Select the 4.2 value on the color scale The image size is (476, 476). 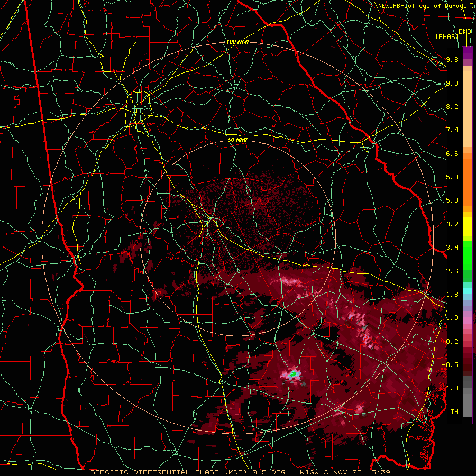tap(452, 224)
